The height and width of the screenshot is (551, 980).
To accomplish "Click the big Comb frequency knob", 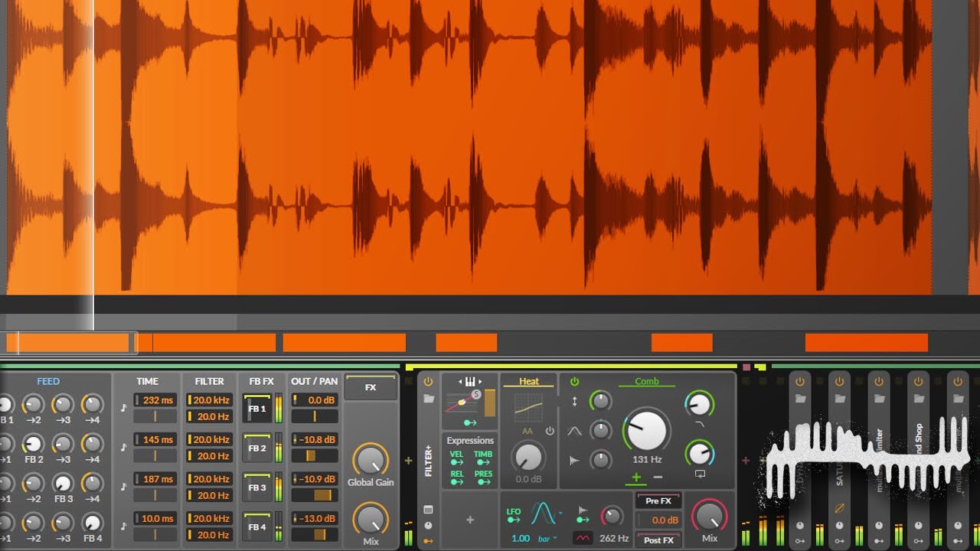I will click(647, 429).
